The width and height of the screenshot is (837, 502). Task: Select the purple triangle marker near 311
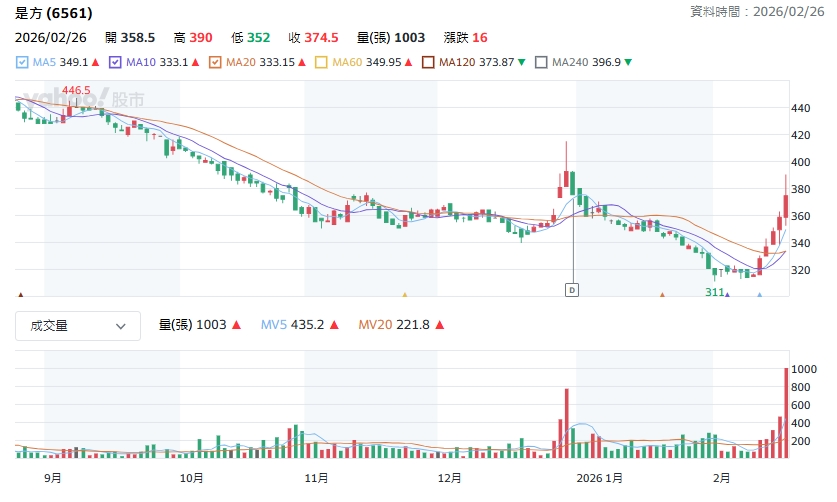pyautogui.click(x=727, y=295)
